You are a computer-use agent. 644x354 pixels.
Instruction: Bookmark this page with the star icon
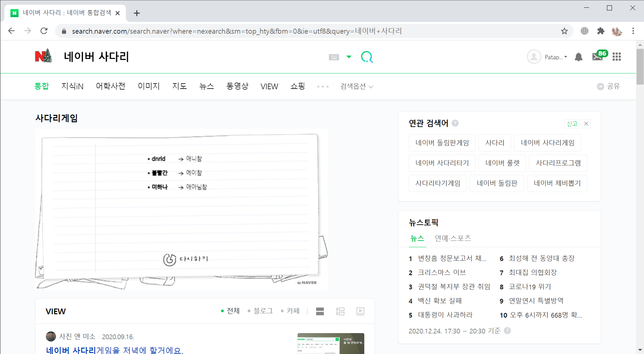564,31
